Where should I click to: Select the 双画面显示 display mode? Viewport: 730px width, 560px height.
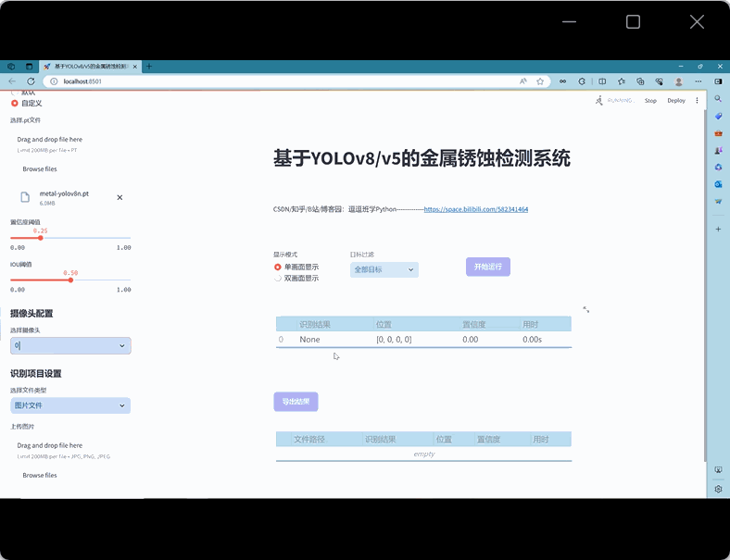(x=296, y=278)
